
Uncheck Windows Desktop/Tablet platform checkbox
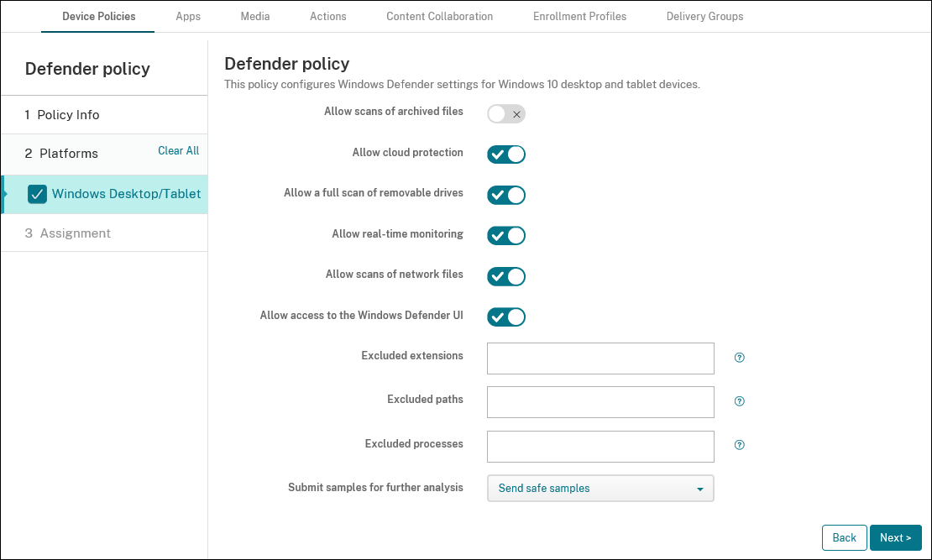pos(38,195)
